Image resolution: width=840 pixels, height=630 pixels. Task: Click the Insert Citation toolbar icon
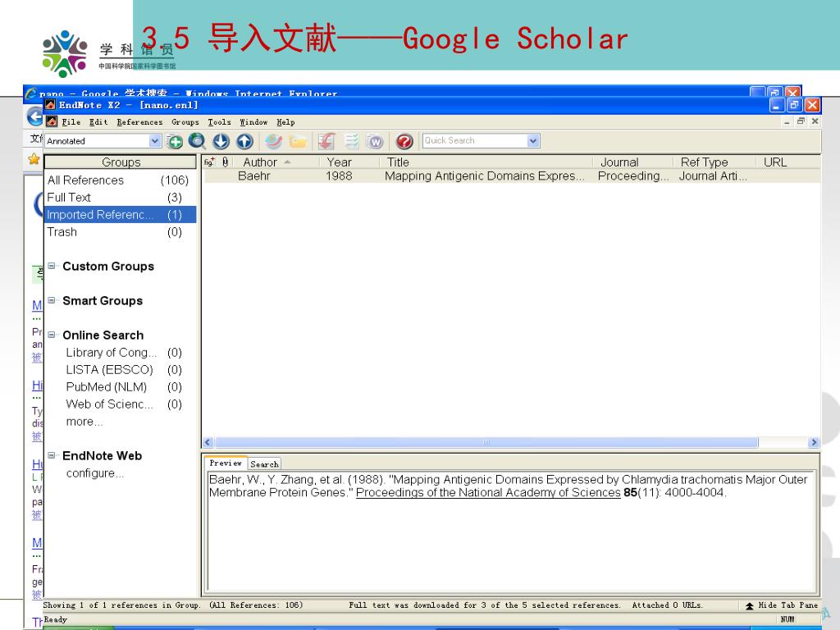tap(326, 141)
